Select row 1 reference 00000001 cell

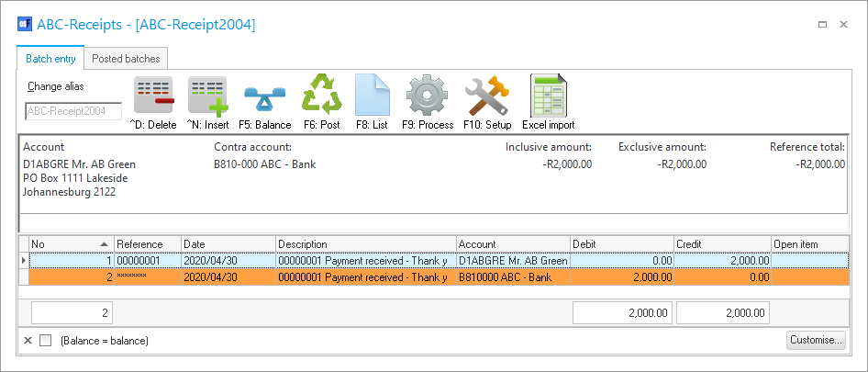pos(147,261)
